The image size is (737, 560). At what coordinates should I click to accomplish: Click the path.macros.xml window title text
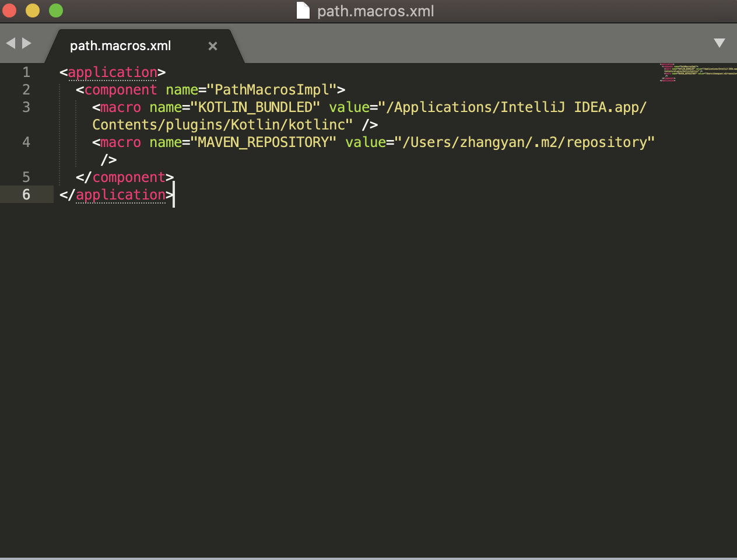point(375,11)
